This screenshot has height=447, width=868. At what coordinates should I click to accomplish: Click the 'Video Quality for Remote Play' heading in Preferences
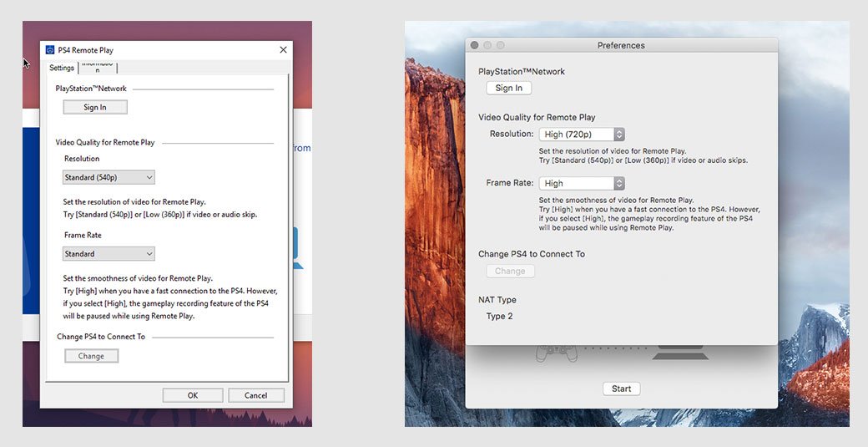537,118
